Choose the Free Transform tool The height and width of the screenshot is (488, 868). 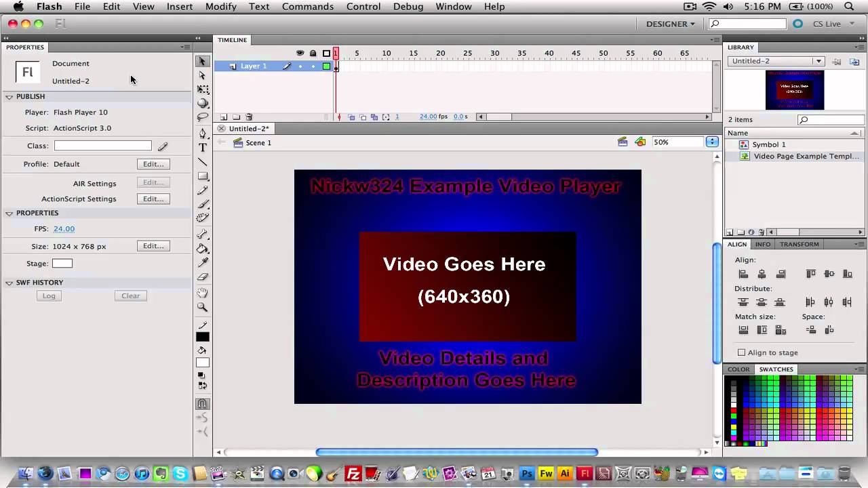tap(202, 89)
